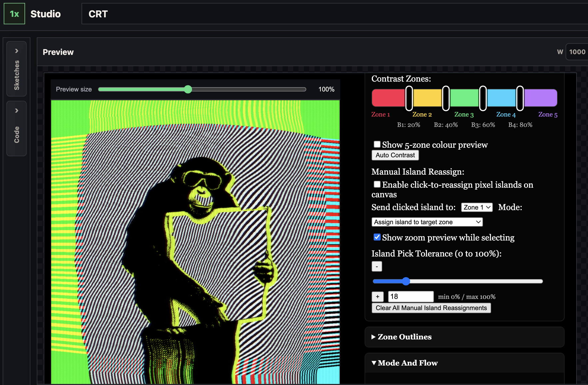Viewport: 588px width, 385px height.
Task: Click the Zone 3 label text
Action: 464,114
